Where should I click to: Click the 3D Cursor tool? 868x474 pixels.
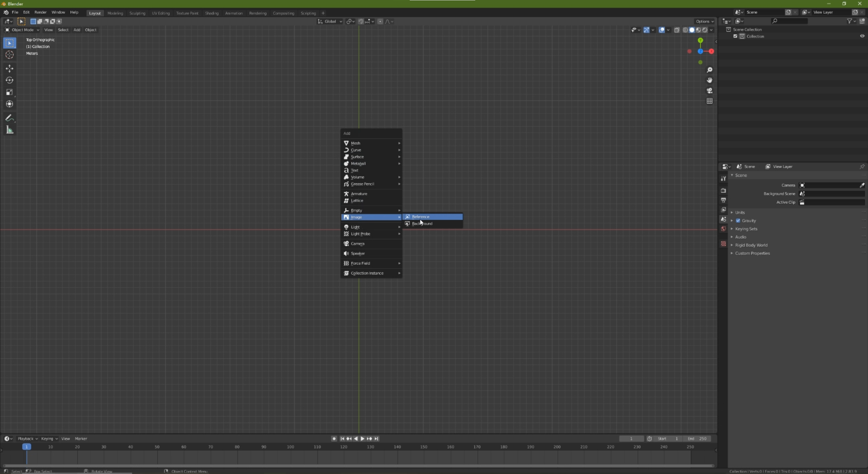pos(9,55)
